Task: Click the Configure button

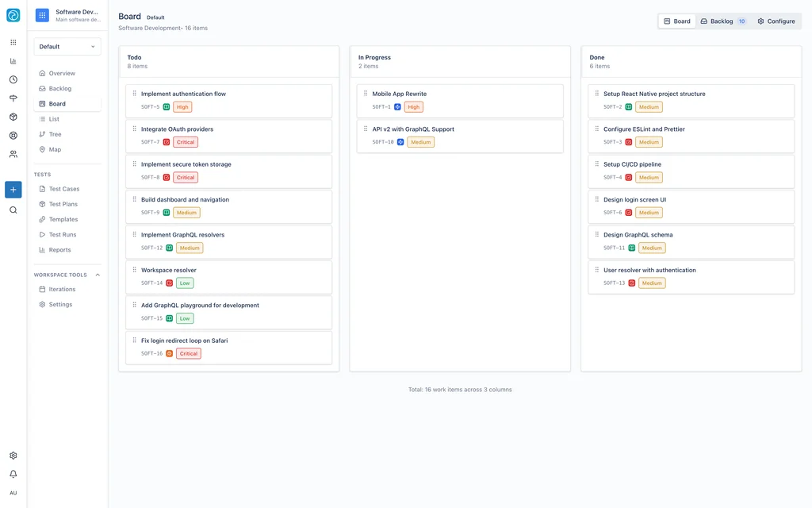Action: (776, 21)
